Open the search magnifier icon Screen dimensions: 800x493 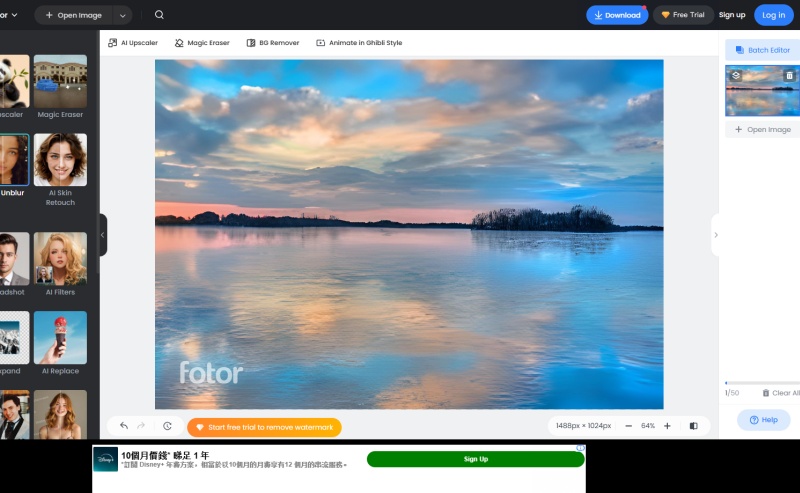[x=159, y=15]
